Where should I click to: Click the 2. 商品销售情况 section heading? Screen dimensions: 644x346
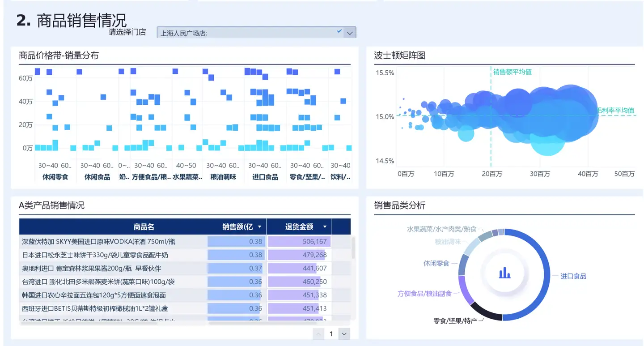72,20
